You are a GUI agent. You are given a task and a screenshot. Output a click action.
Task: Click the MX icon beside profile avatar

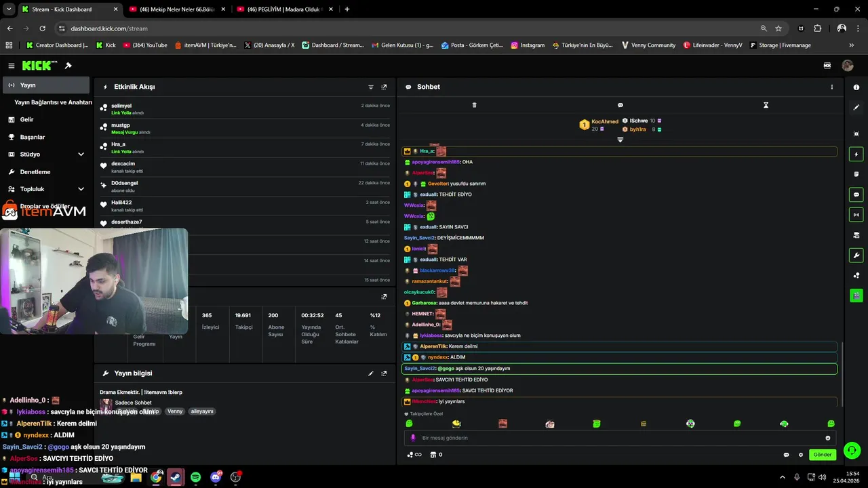tap(827, 66)
